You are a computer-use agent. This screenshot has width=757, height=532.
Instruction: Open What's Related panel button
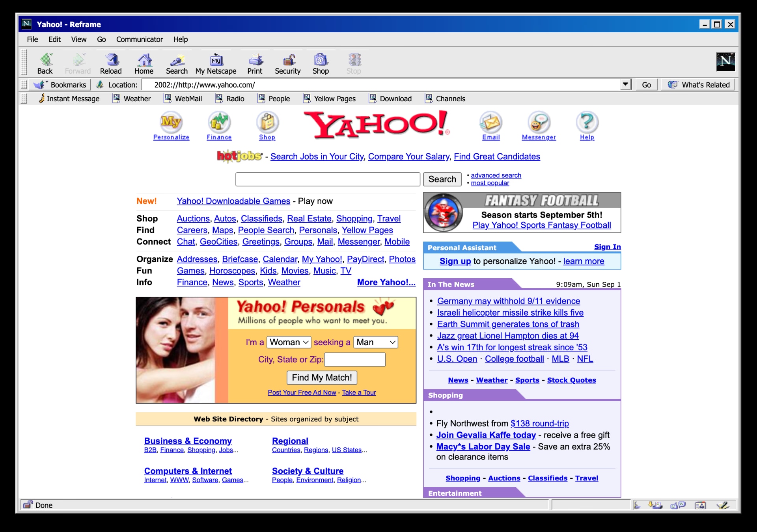698,85
